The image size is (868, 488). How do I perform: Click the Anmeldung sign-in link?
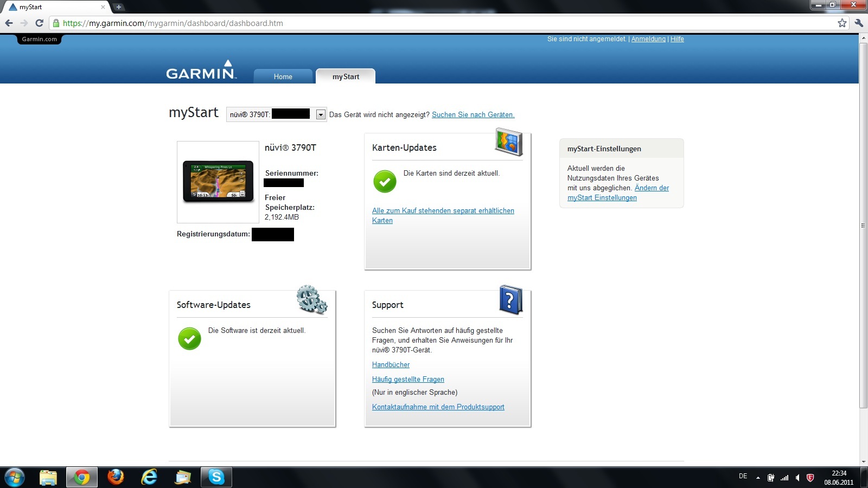(648, 39)
